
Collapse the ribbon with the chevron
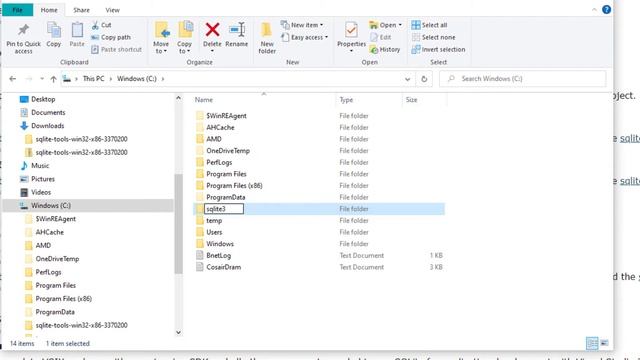point(594,9)
